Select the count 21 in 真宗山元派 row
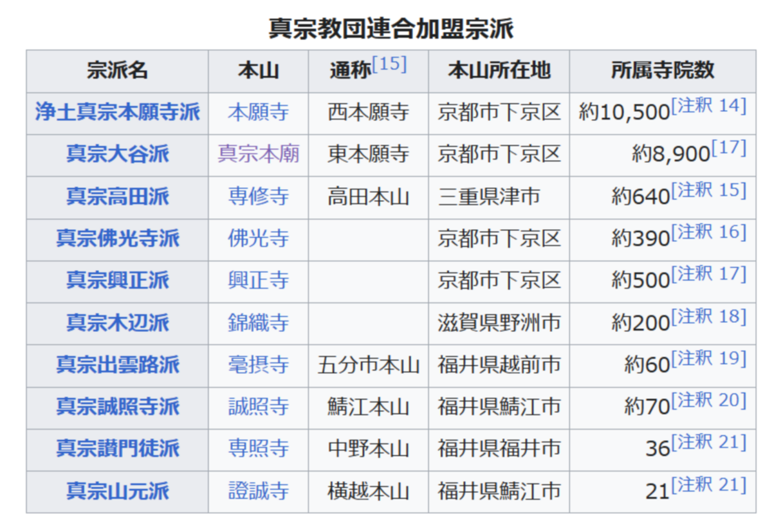This screenshot has height=532, width=772. (658, 491)
